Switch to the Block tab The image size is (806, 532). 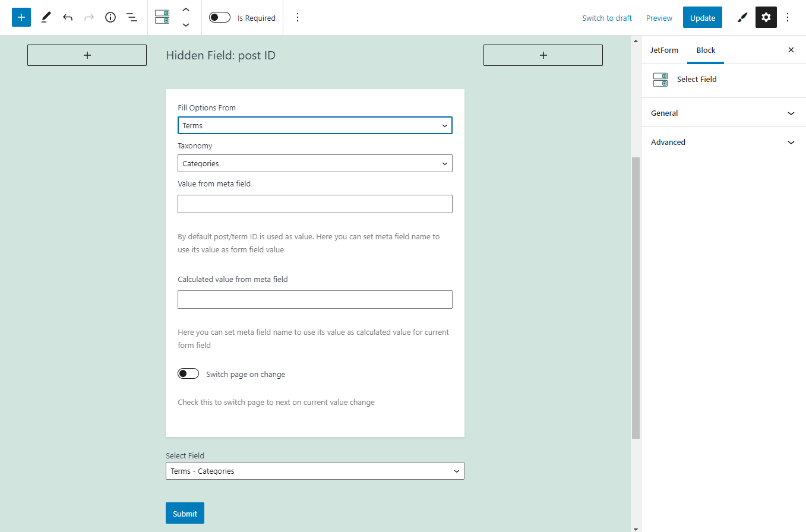tap(706, 50)
